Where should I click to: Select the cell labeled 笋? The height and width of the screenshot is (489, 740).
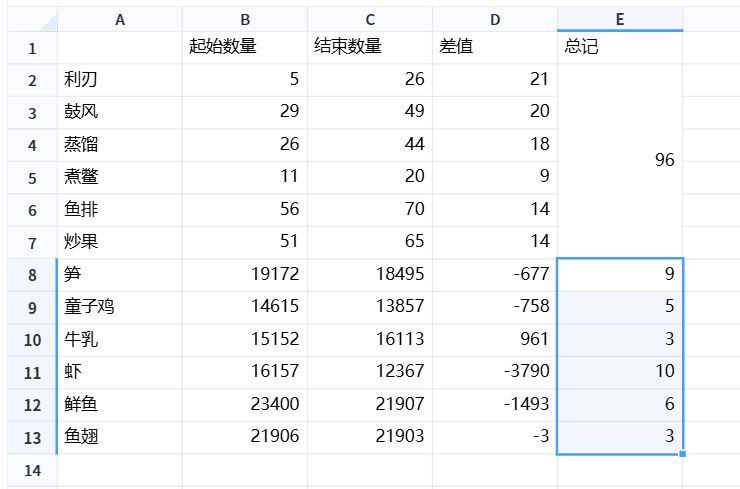120,275
